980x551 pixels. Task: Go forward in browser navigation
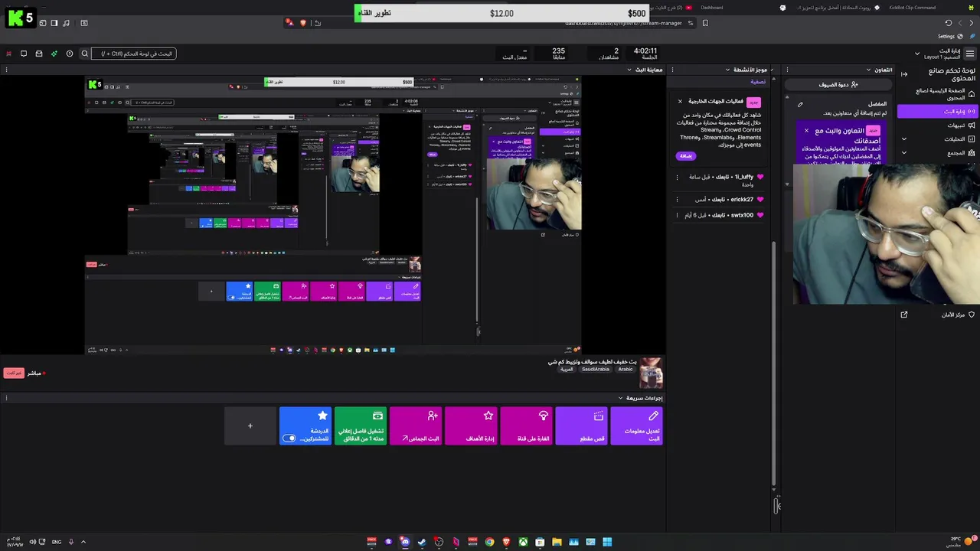(x=962, y=23)
